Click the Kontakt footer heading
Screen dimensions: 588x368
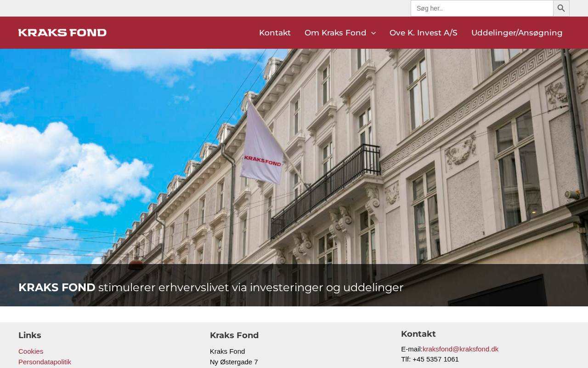point(418,334)
